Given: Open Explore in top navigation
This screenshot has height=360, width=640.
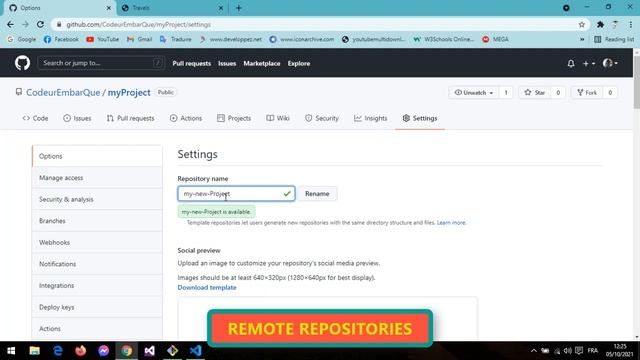Looking at the screenshot, I should click(299, 64).
